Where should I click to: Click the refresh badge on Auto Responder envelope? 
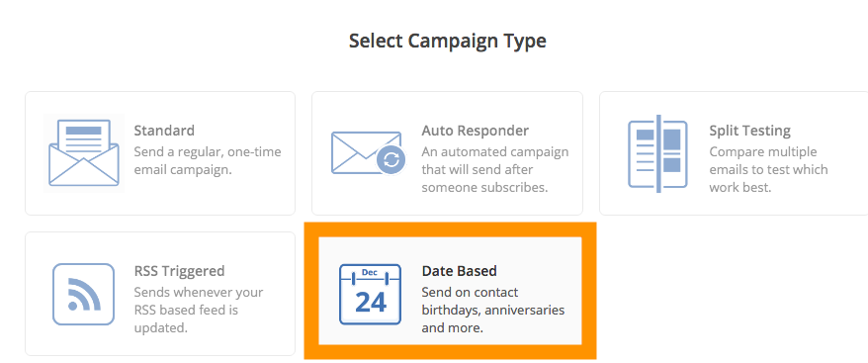point(391,160)
